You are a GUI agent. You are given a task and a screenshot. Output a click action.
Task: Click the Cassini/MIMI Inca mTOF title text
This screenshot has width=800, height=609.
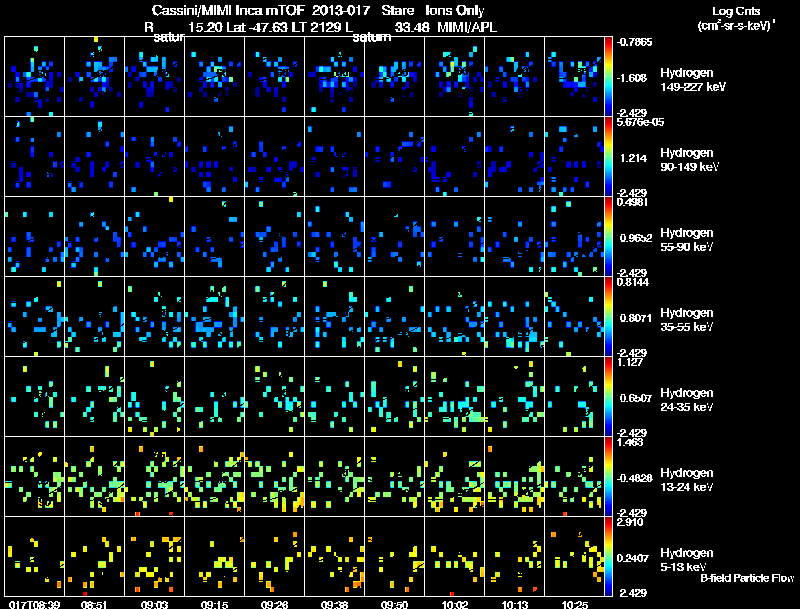[228, 10]
